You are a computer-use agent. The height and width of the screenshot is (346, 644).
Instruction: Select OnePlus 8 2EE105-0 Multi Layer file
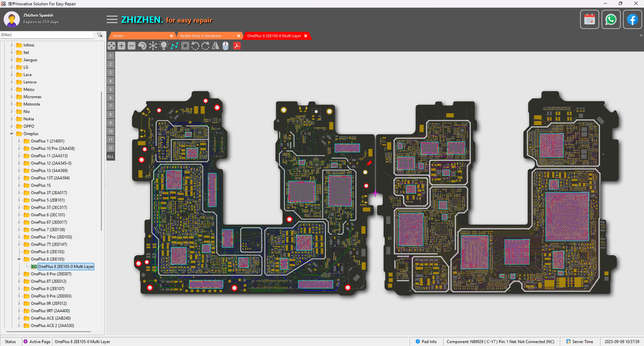point(66,267)
